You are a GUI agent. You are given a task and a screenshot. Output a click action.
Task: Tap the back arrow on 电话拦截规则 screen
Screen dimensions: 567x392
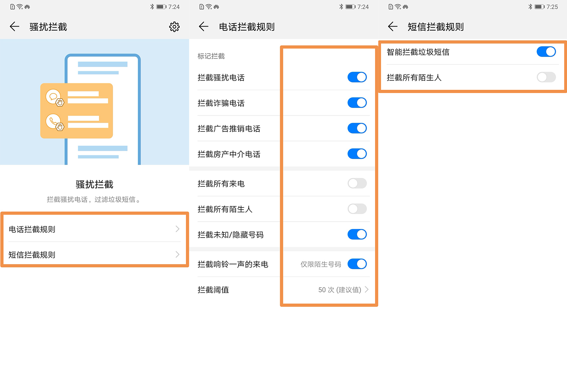[204, 27]
